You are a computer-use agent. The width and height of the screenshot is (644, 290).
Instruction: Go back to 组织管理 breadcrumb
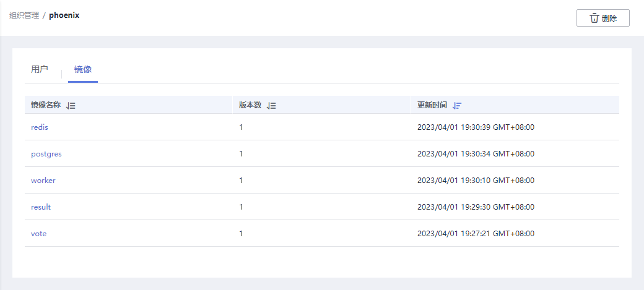pyautogui.click(x=24, y=15)
